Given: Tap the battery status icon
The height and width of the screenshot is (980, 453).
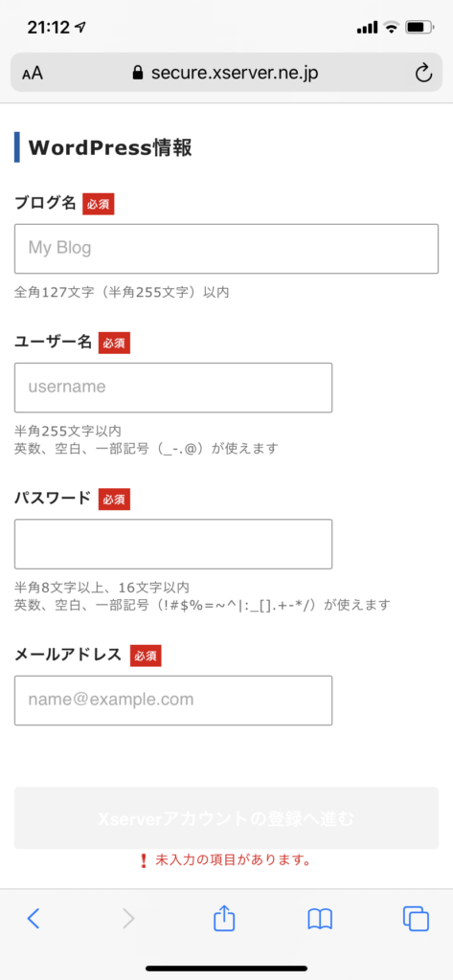Looking at the screenshot, I should (x=419, y=28).
